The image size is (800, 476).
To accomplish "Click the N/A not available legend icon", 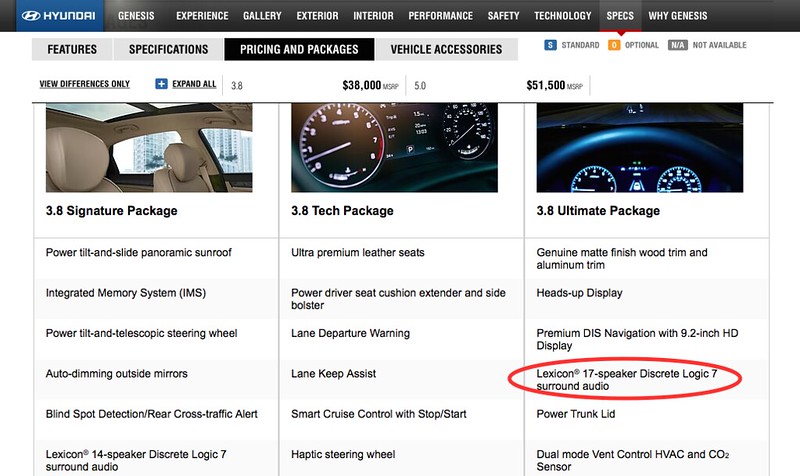I will [x=678, y=45].
